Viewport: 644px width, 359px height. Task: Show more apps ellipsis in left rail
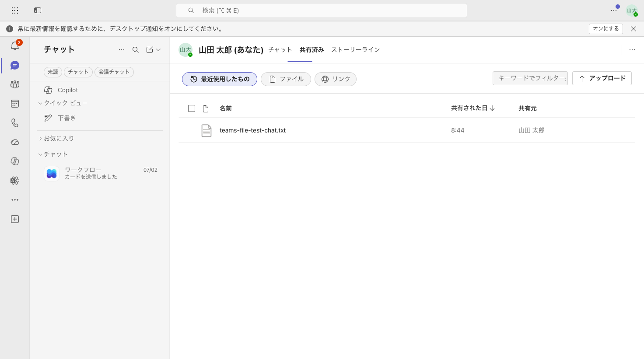pyautogui.click(x=15, y=200)
